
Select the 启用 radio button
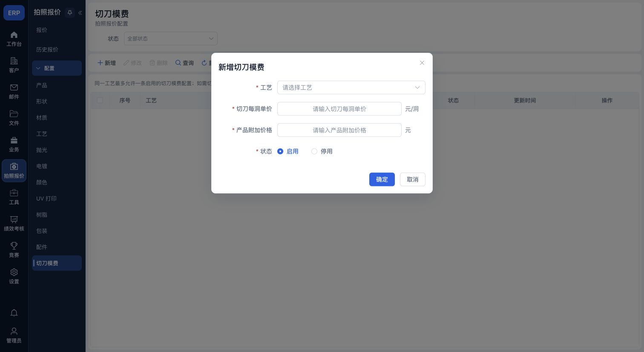pos(280,152)
